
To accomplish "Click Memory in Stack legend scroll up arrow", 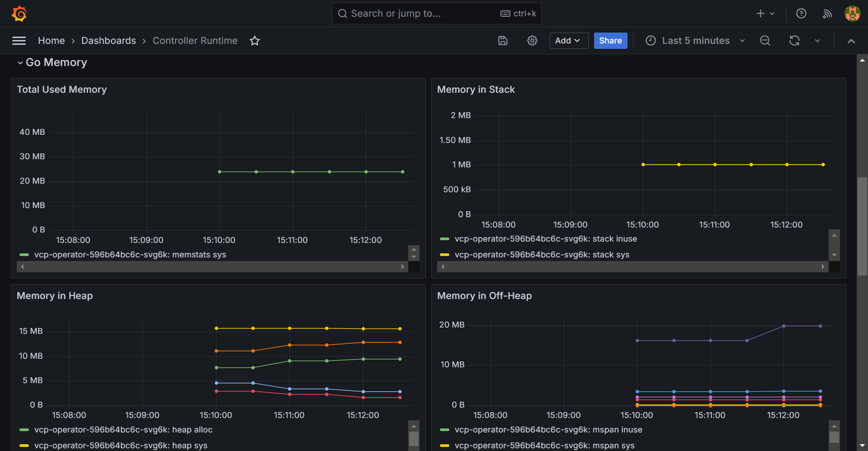I will pyautogui.click(x=834, y=235).
